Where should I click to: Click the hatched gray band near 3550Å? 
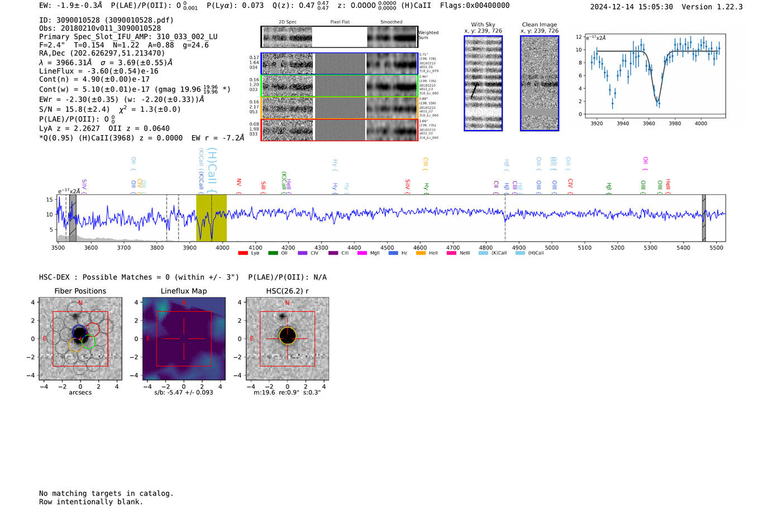pos(73,218)
